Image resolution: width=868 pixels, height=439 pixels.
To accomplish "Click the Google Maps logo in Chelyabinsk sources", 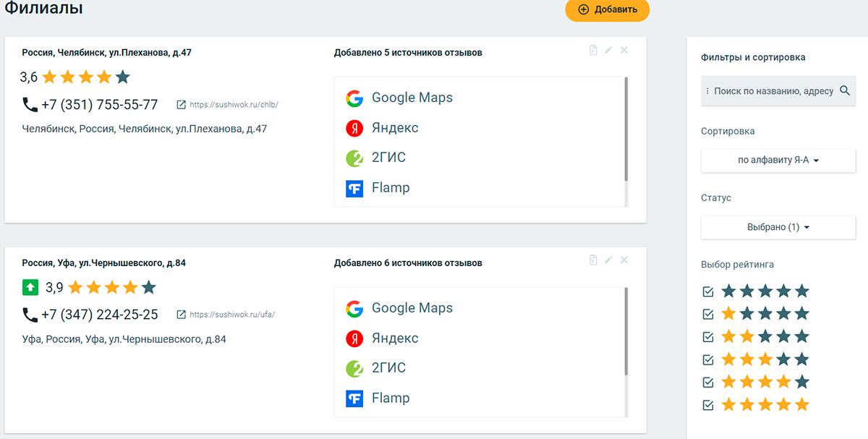I will pos(354,98).
